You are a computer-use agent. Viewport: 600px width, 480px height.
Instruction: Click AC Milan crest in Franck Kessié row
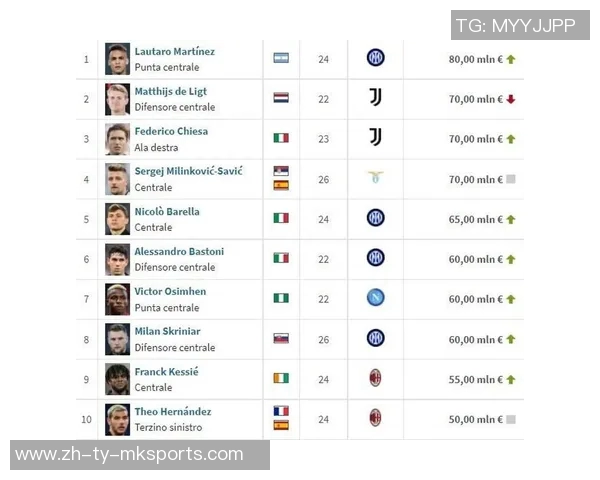375,378
